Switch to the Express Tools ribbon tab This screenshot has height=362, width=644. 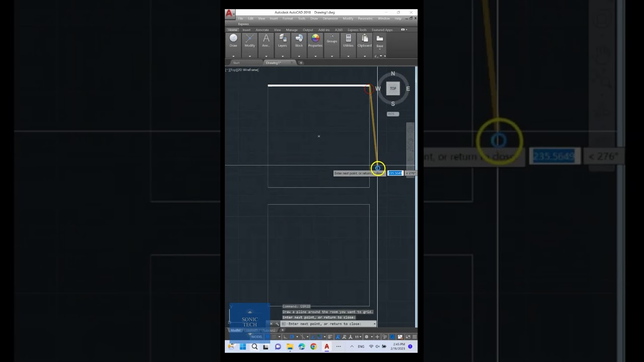pos(357,30)
